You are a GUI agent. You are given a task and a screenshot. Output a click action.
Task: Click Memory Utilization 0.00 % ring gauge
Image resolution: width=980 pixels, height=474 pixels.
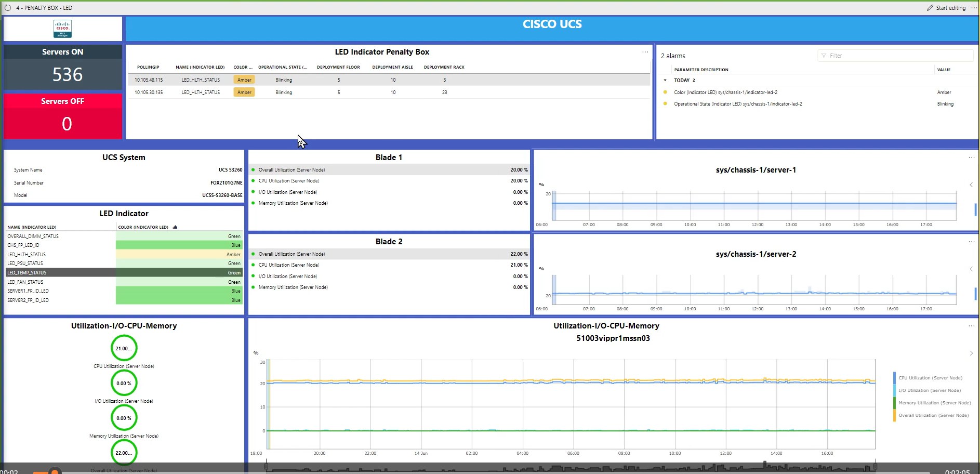click(124, 418)
